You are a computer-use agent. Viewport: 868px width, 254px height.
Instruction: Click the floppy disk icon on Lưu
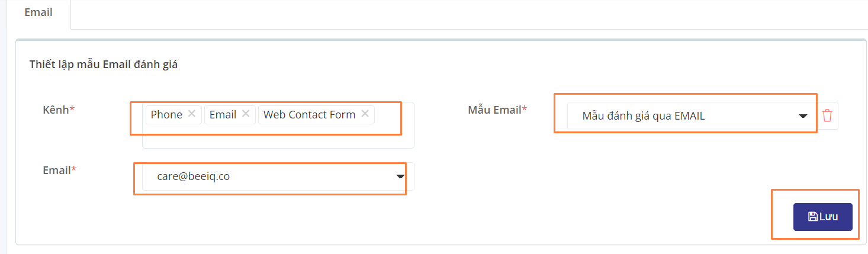tap(813, 217)
